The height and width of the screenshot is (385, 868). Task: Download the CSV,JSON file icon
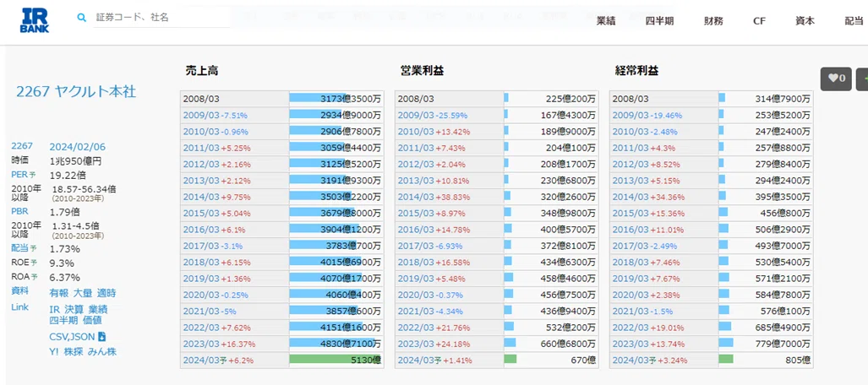click(x=102, y=336)
